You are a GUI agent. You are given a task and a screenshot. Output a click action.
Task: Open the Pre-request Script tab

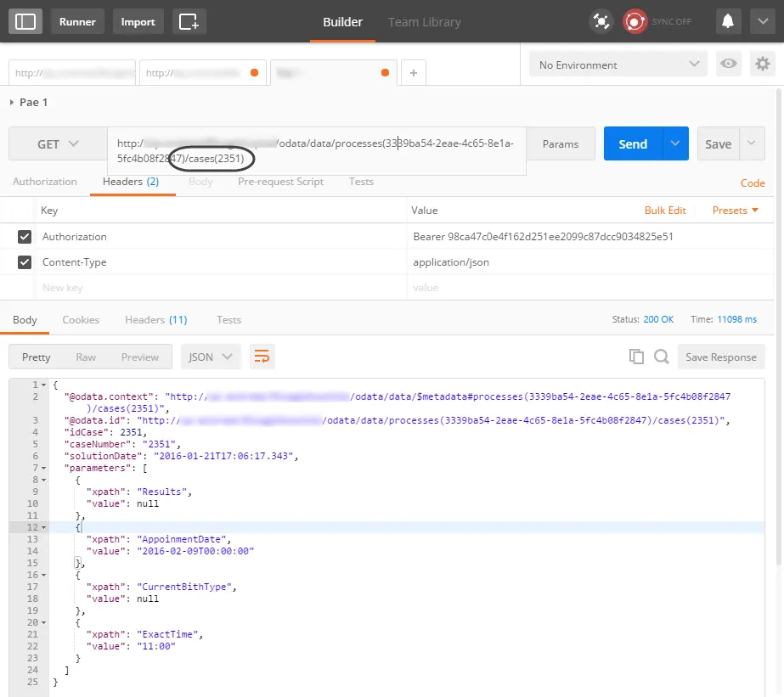[280, 182]
